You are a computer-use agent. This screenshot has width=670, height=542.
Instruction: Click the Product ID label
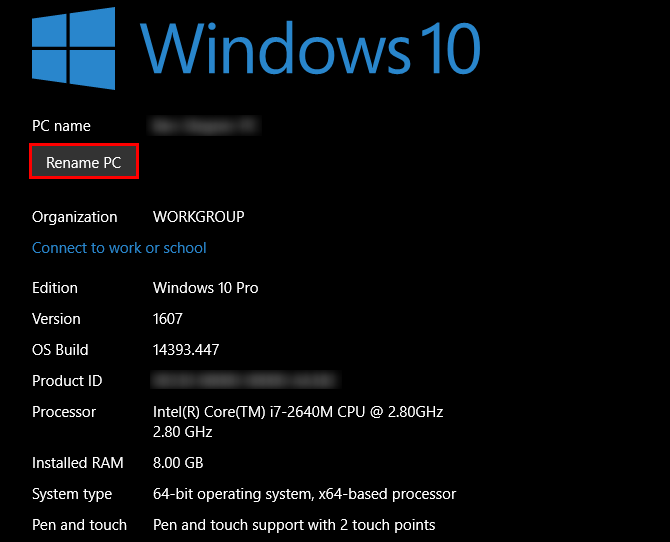click(x=67, y=381)
